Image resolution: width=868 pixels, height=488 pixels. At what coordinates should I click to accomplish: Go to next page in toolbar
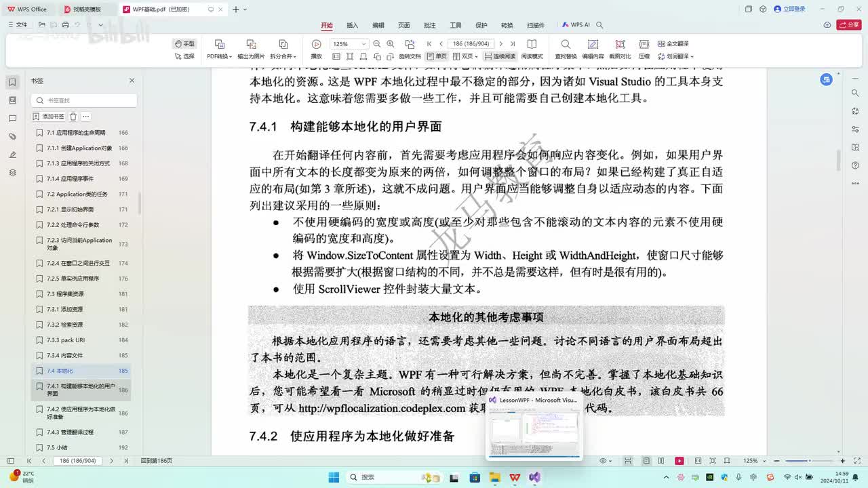click(x=500, y=43)
